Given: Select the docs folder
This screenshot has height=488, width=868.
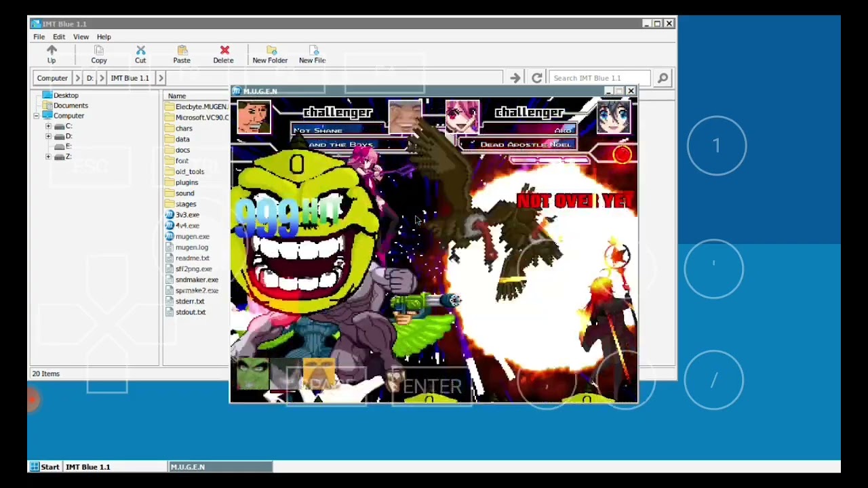Looking at the screenshot, I should (x=178, y=150).
